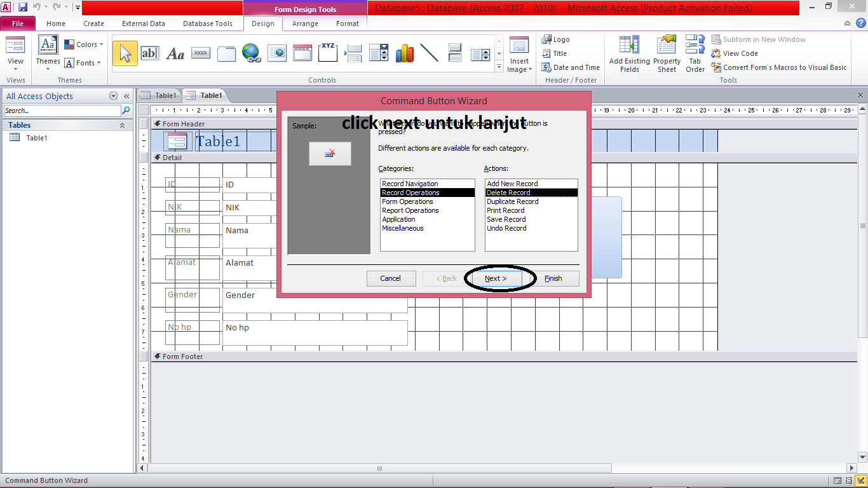Select the Line drawing control
Screen dimensions: 868x488
tap(430, 53)
